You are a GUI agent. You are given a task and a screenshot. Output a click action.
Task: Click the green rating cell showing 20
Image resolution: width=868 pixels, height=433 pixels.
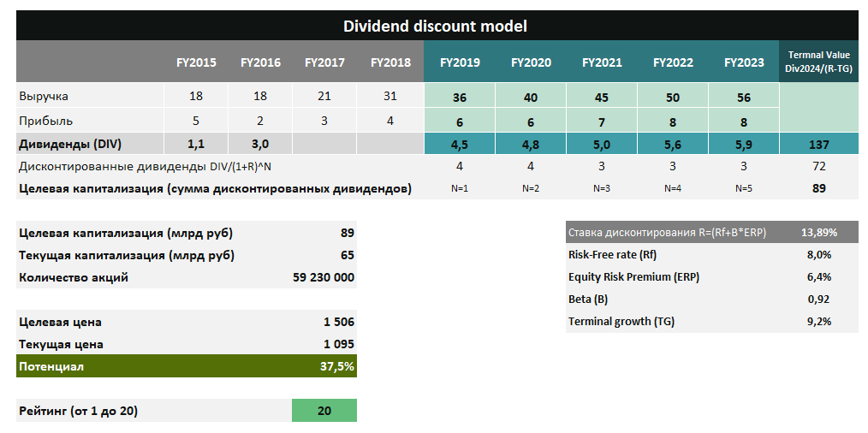(x=324, y=411)
